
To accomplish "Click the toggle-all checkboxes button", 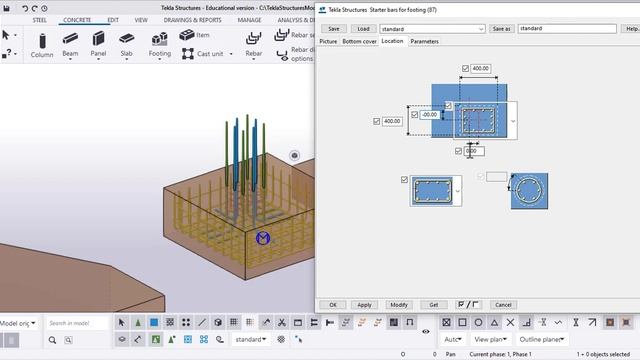I will 469,305.
